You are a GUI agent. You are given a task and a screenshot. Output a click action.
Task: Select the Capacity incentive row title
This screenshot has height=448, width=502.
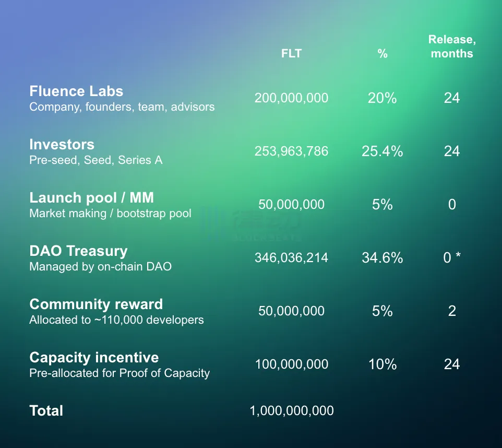pyautogui.click(x=94, y=358)
